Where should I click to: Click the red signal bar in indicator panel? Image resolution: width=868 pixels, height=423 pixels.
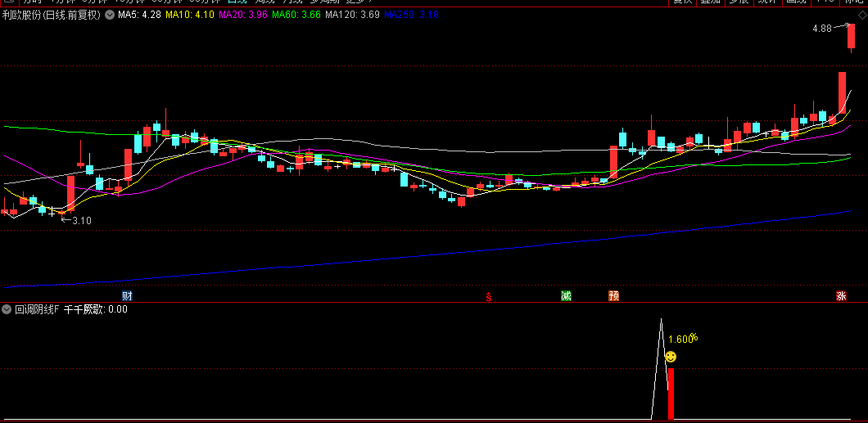tap(671, 394)
